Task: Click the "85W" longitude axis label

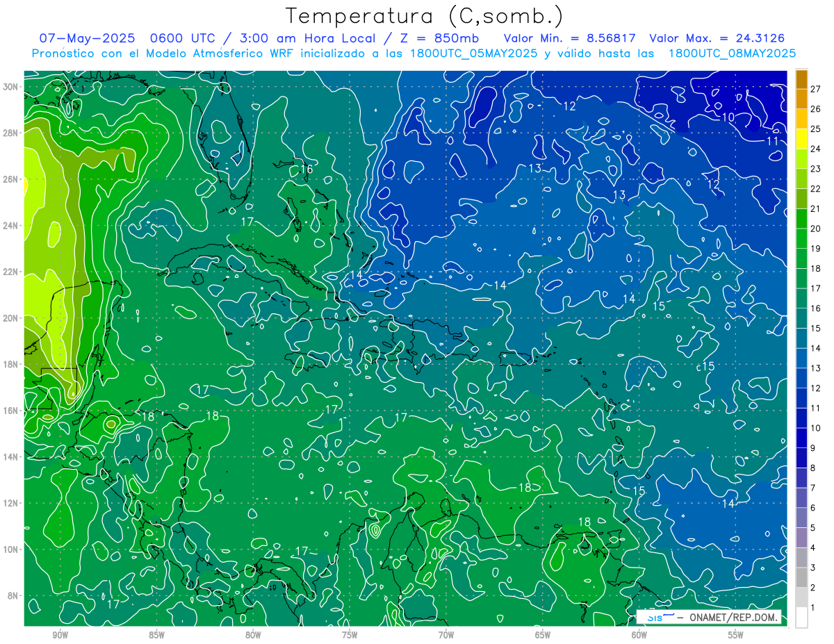Action: tap(156, 635)
